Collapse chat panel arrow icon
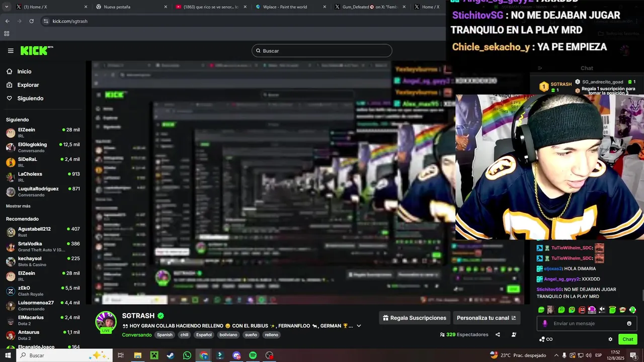 click(x=540, y=68)
